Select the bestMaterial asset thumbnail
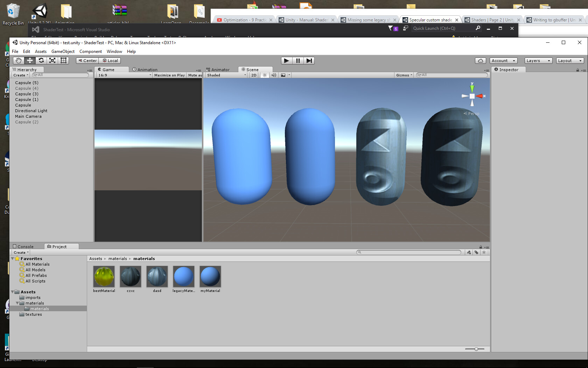 [104, 276]
